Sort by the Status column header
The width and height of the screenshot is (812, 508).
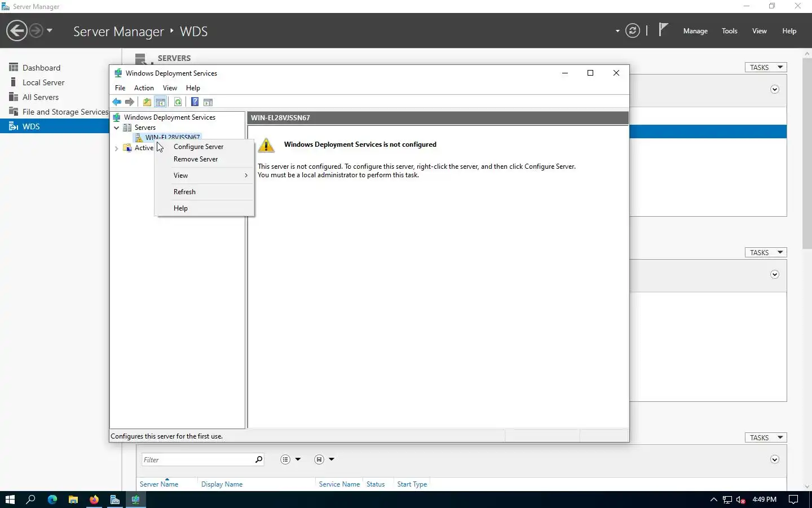(x=376, y=484)
